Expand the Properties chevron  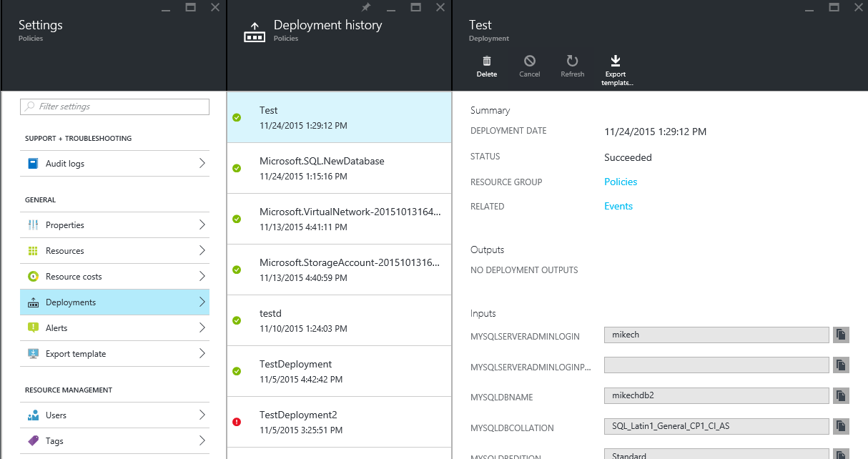point(202,225)
